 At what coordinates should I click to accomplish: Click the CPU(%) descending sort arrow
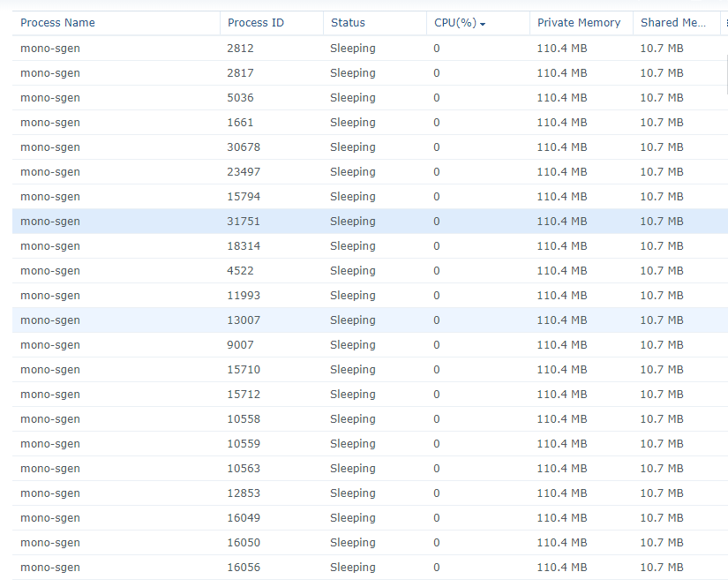pyautogui.click(x=483, y=24)
